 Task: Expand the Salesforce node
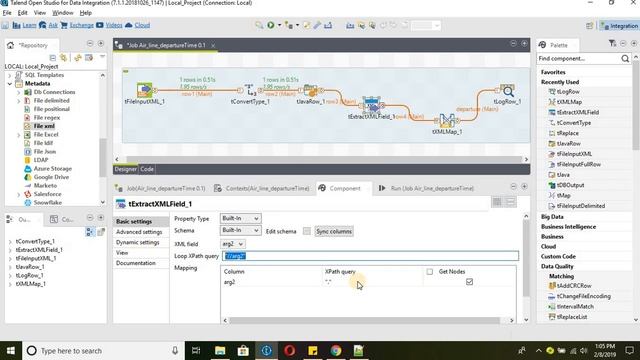18,194
